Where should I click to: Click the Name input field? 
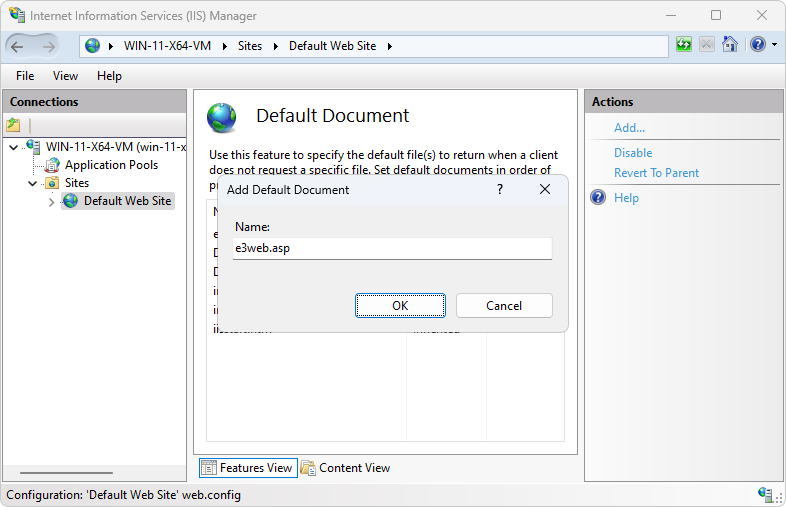[x=392, y=248]
